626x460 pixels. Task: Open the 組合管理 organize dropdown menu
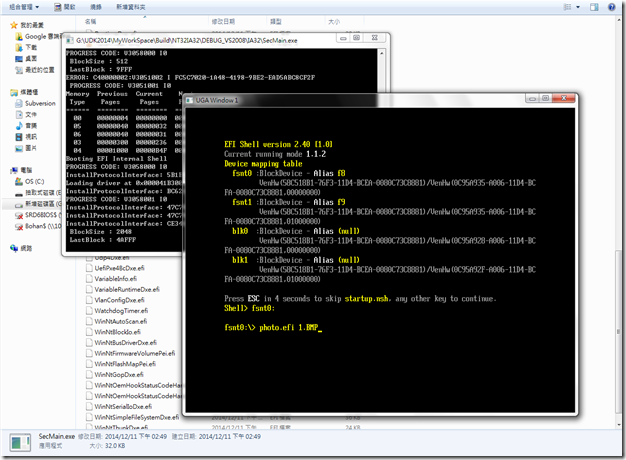tap(24, 7)
